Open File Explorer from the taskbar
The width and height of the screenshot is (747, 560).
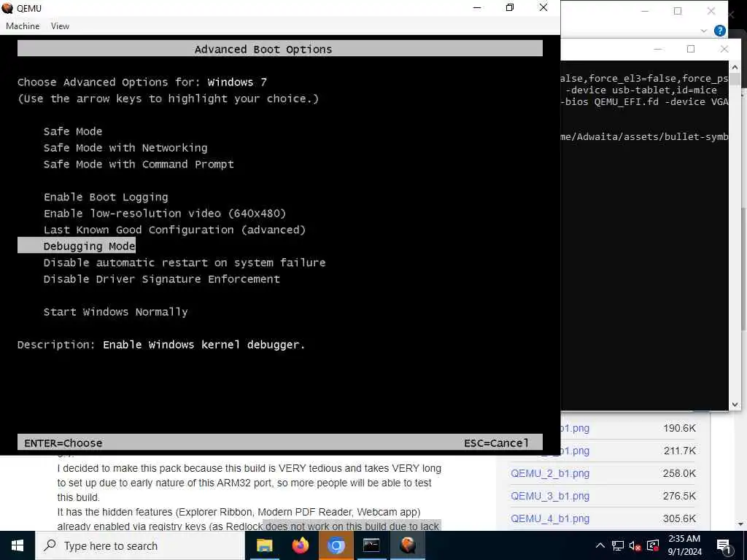[264, 545]
